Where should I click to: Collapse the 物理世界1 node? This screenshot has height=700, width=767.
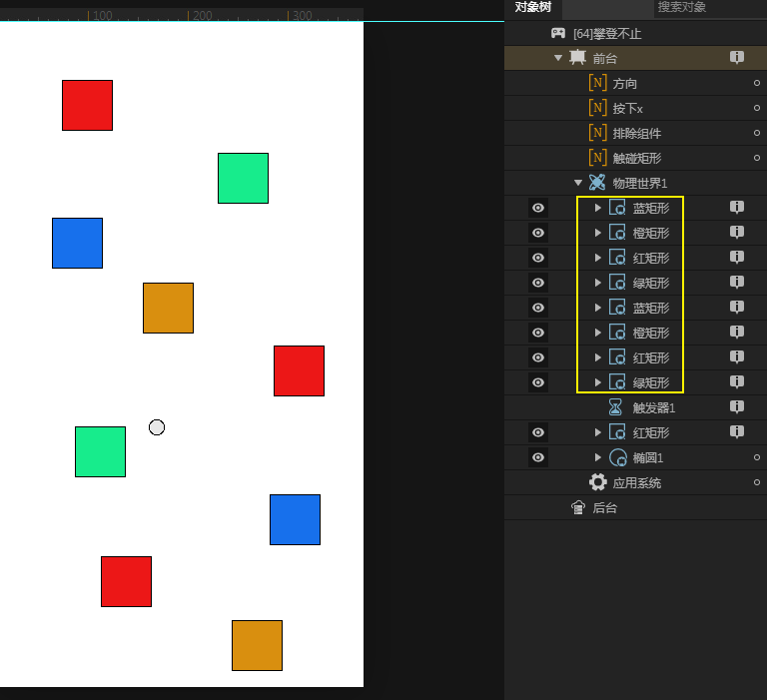[578, 183]
